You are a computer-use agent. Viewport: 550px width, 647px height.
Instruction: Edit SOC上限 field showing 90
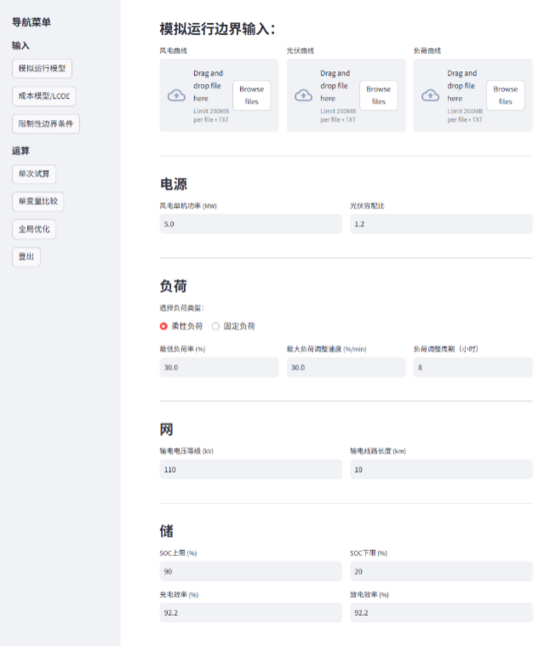coord(251,571)
